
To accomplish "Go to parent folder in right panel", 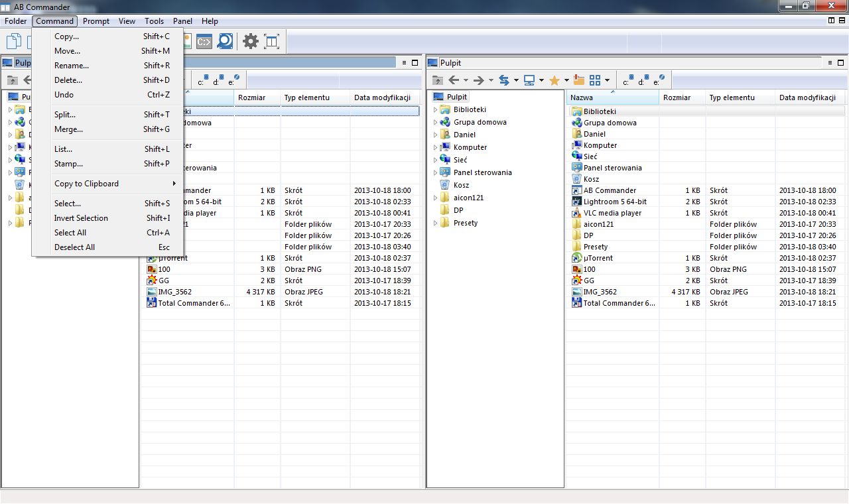I will coord(437,80).
